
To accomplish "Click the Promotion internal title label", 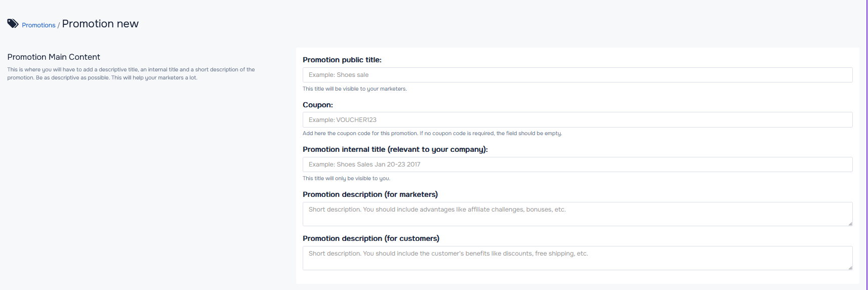I will [395, 149].
